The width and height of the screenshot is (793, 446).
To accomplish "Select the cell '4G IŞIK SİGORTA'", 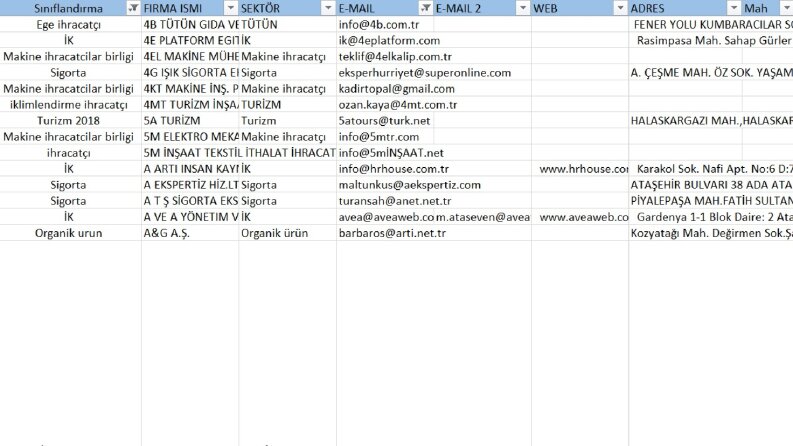I will click(190, 73).
